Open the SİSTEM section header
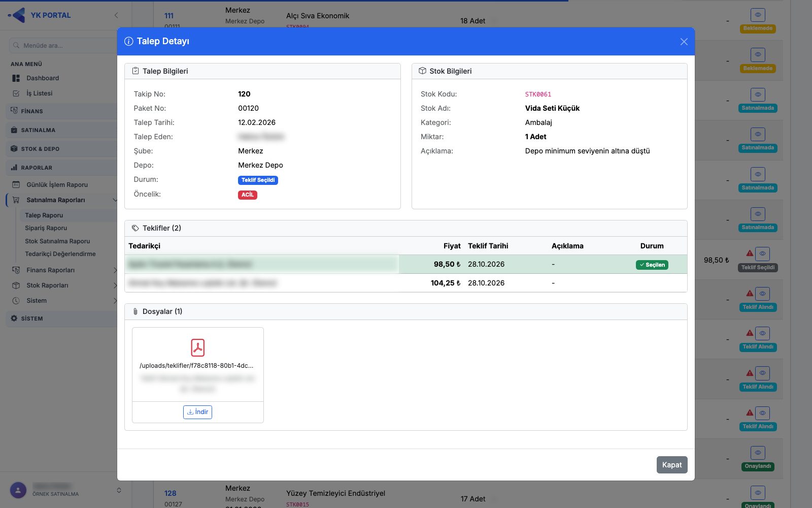The image size is (812, 508). tap(62, 319)
